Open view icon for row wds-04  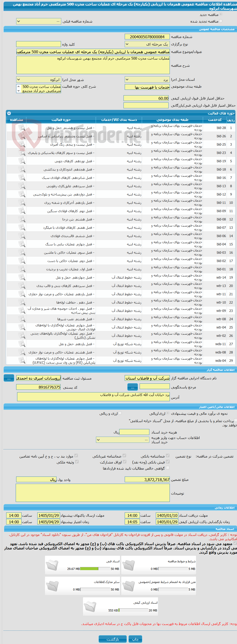pyautogui.click(x=22, y=360)
